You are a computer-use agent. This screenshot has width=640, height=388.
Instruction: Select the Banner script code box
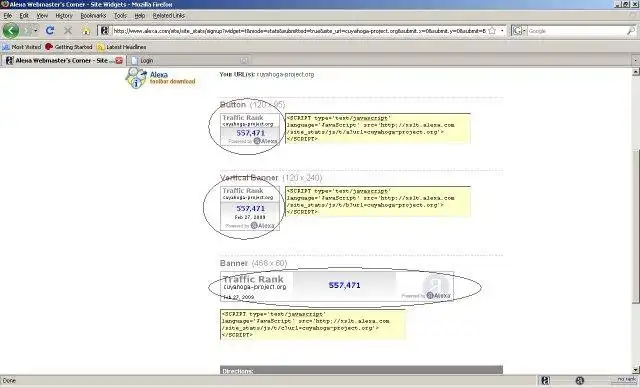(313, 324)
